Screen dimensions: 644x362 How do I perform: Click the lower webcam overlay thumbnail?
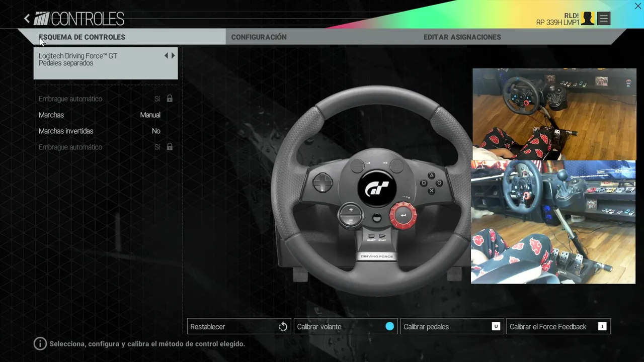[x=553, y=222]
